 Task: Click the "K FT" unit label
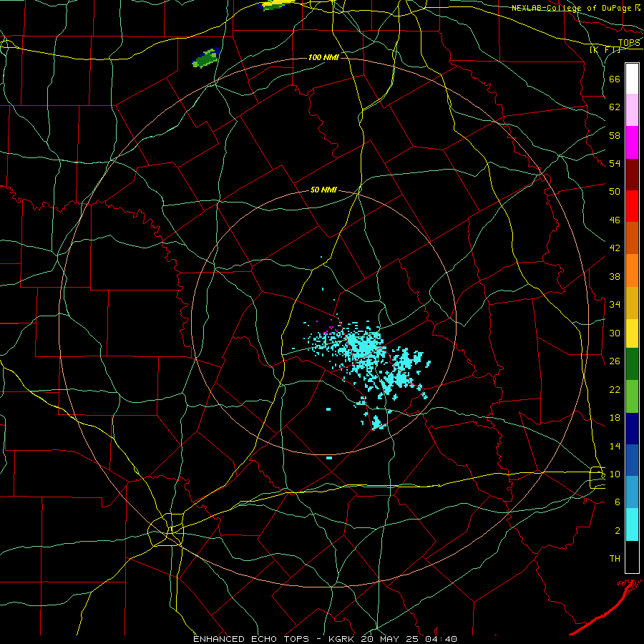[x=605, y=49]
